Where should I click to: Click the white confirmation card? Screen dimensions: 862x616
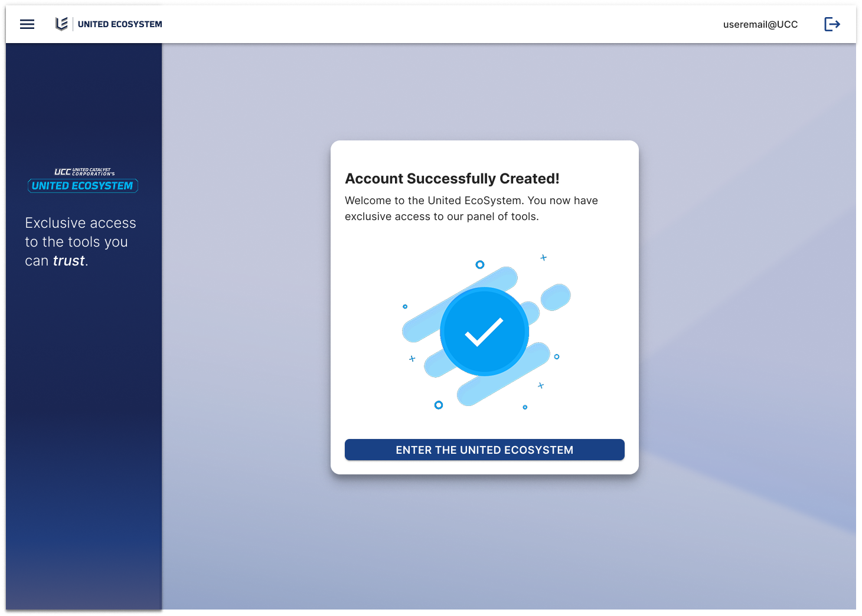tap(485, 307)
